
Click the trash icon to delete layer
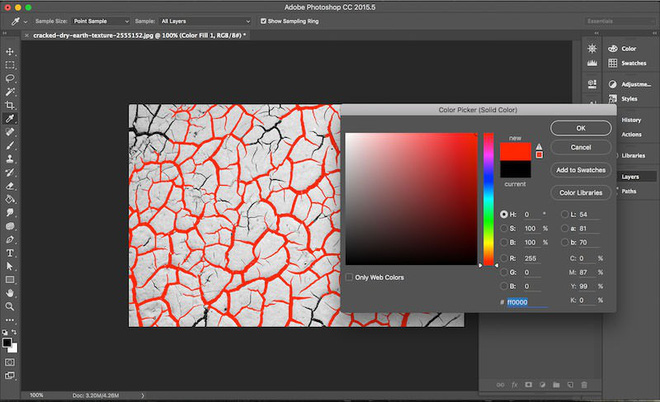[x=585, y=384]
